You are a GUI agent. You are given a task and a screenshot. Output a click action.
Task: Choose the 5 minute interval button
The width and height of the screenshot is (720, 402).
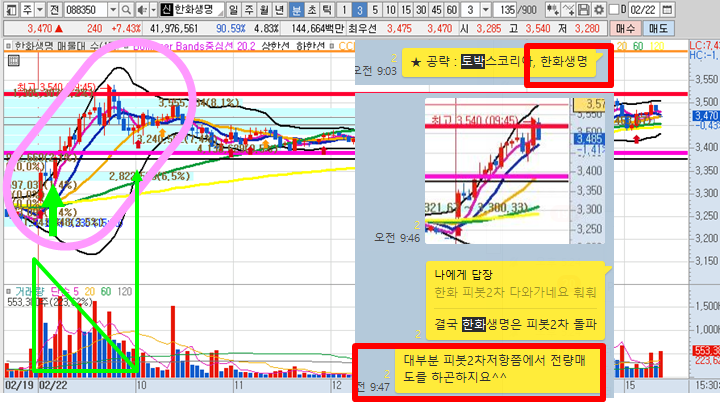click(375, 10)
